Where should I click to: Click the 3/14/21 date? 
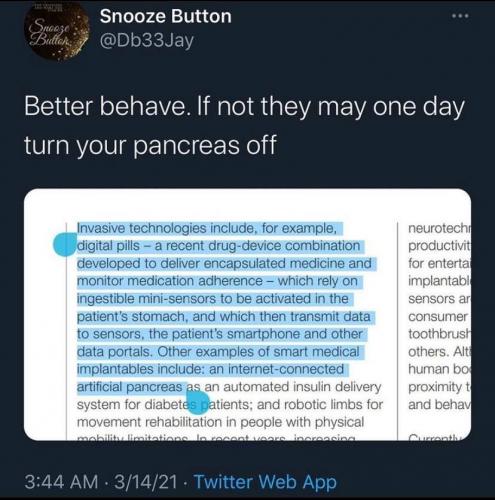pos(145,482)
